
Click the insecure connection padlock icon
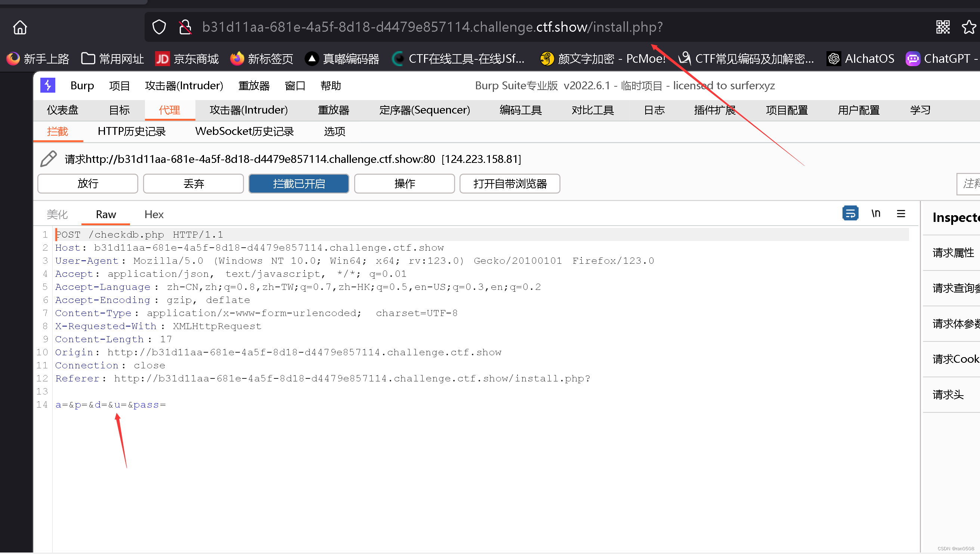coord(185,27)
